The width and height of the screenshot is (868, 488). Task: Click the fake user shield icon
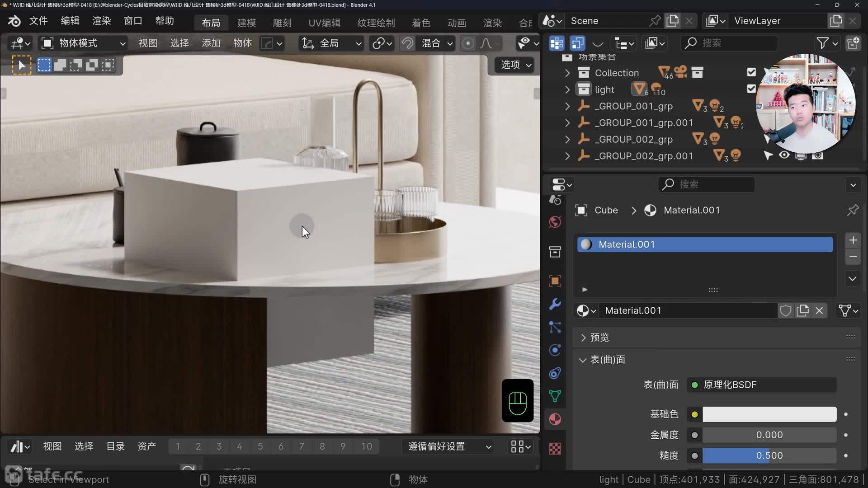tap(786, 311)
